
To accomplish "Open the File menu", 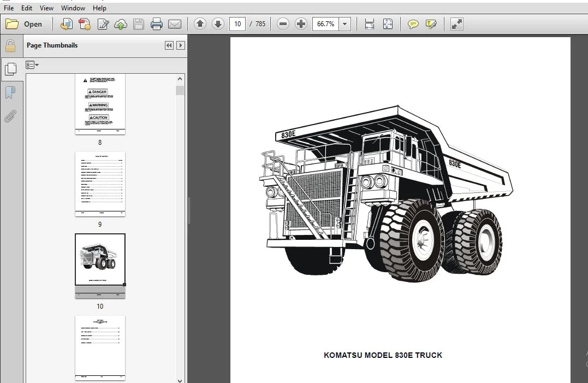I will click(x=9, y=8).
